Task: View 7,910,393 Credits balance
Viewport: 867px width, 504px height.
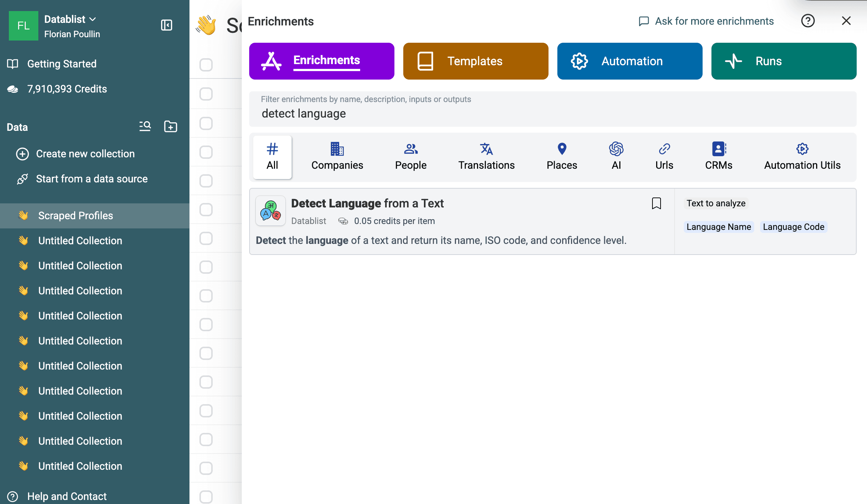Action: (x=67, y=89)
